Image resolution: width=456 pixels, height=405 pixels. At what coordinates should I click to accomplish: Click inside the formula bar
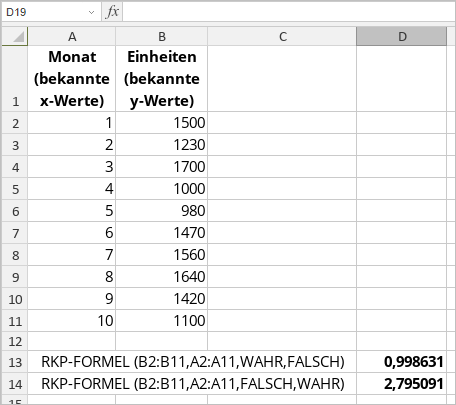289,12
